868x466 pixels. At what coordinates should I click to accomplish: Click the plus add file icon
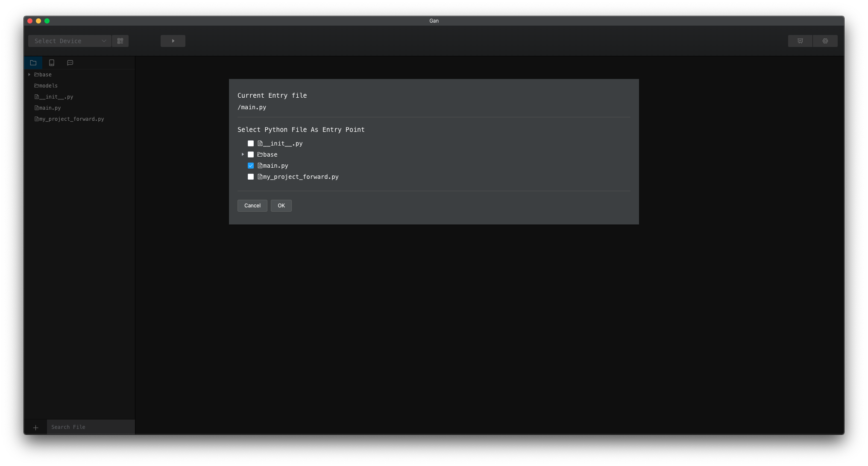pyautogui.click(x=35, y=427)
